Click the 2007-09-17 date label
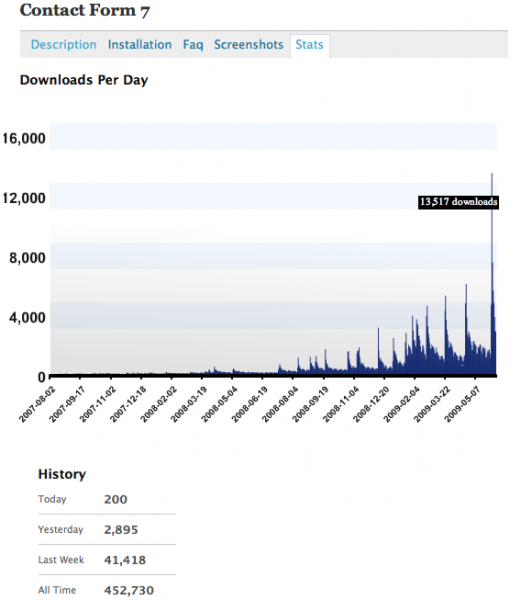The image size is (521, 600). [67, 404]
